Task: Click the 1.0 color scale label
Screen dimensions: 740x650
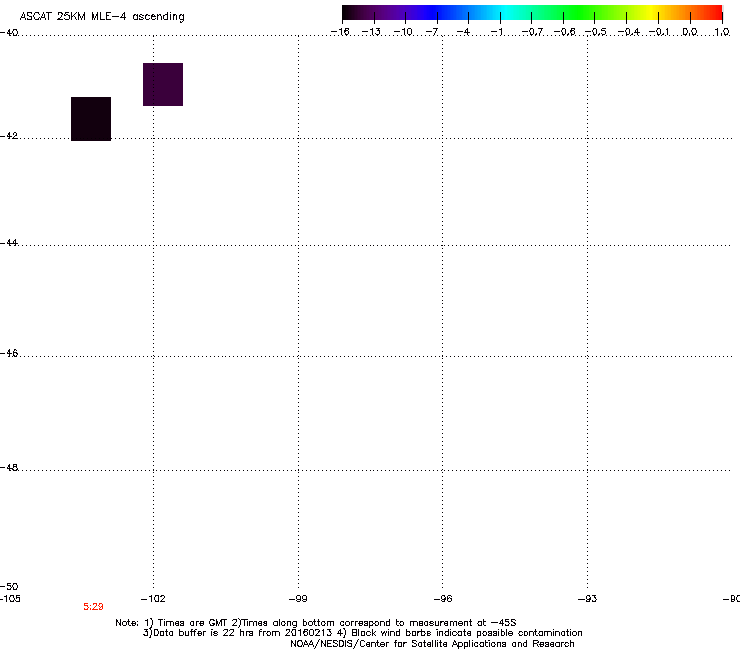Action: coord(722,32)
